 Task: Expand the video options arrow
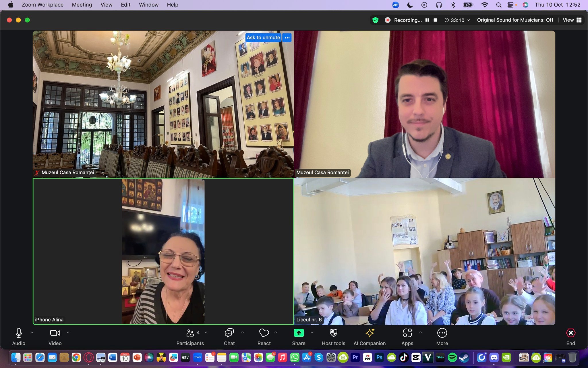point(68,332)
